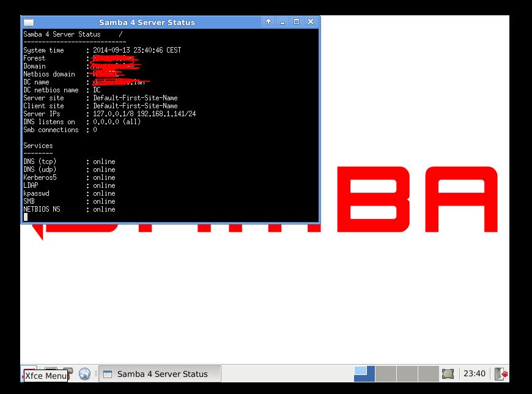Click the DNS listens on value '0.0.0.0 (all)'
This screenshot has height=394, width=532.
117,122
